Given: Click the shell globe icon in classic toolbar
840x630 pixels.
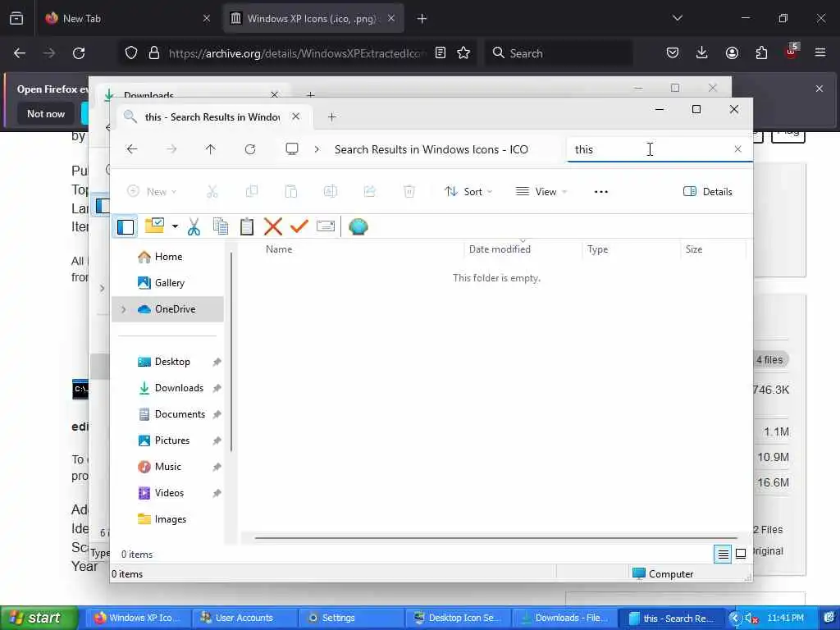Looking at the screenshot, I should tap(358, 226).
